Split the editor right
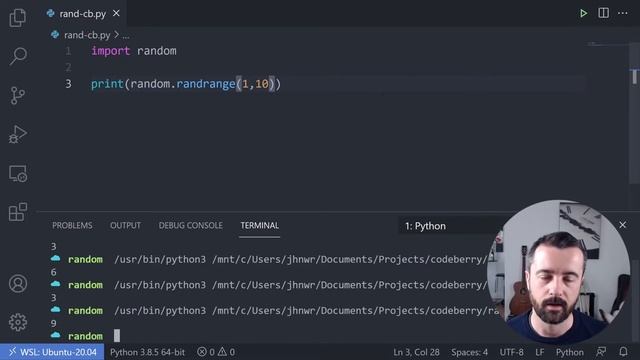Image resolution: width=640 pixels, height=360 pixels. [x=603, y=13]
